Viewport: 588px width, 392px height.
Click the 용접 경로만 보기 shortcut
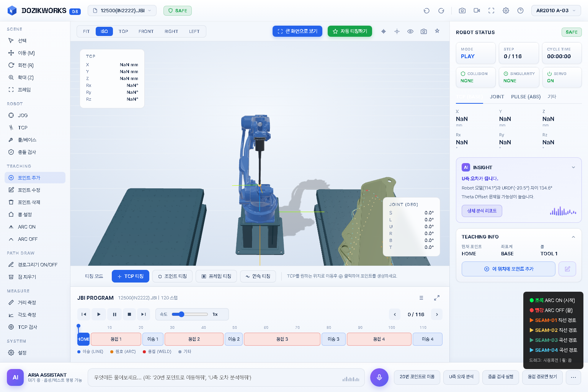click(542, 377)
